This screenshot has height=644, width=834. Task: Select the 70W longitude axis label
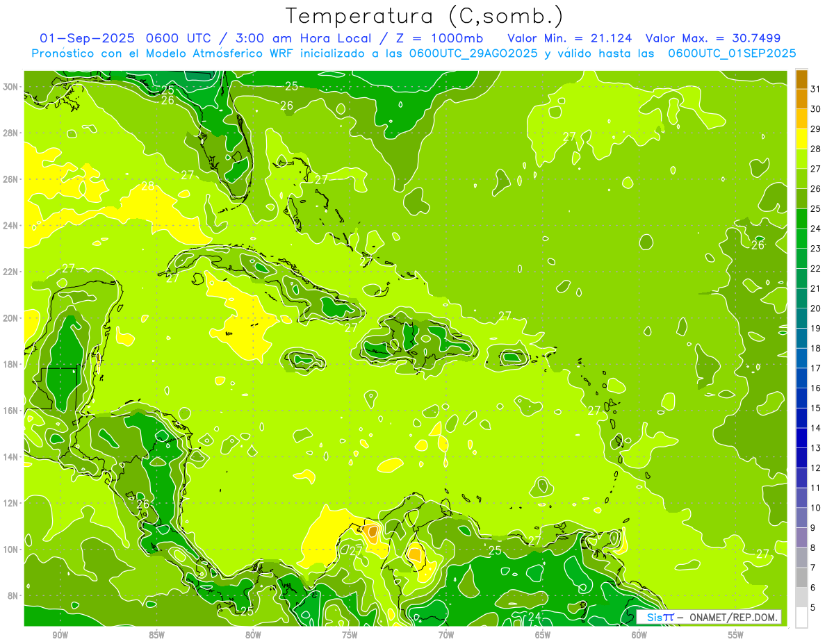tap(446, 635)
